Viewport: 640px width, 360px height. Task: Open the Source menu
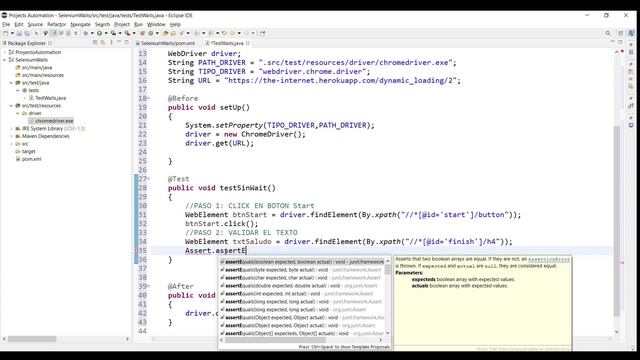35,24
